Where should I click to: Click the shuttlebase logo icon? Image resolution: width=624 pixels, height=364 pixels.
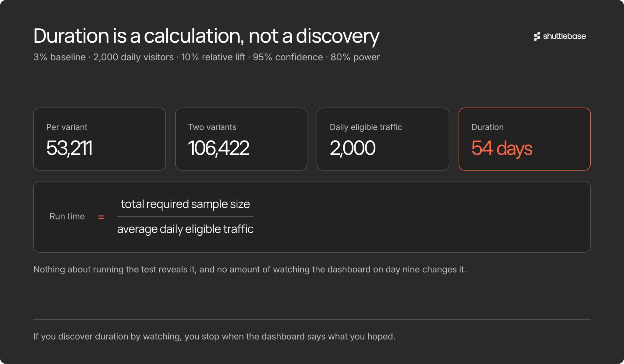(x=537, y=36)
